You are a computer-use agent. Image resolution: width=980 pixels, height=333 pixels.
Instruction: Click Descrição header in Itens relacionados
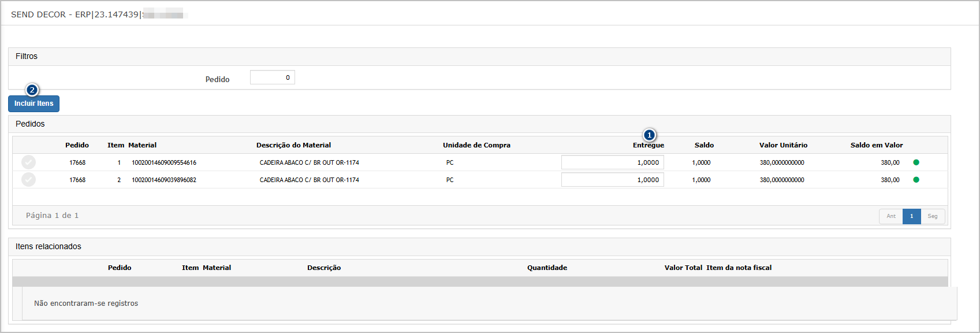point(324,268)
